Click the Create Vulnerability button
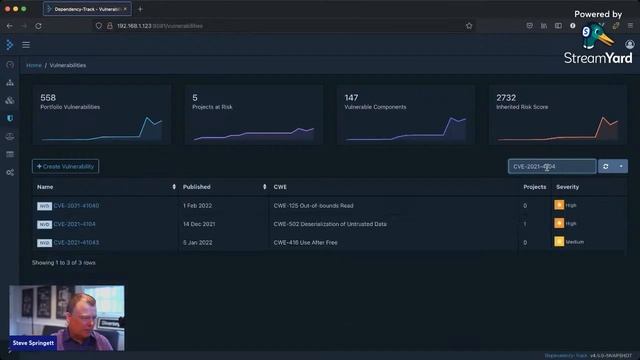The image size is (640, 360). pyautogui.click(x=65, y=167)
